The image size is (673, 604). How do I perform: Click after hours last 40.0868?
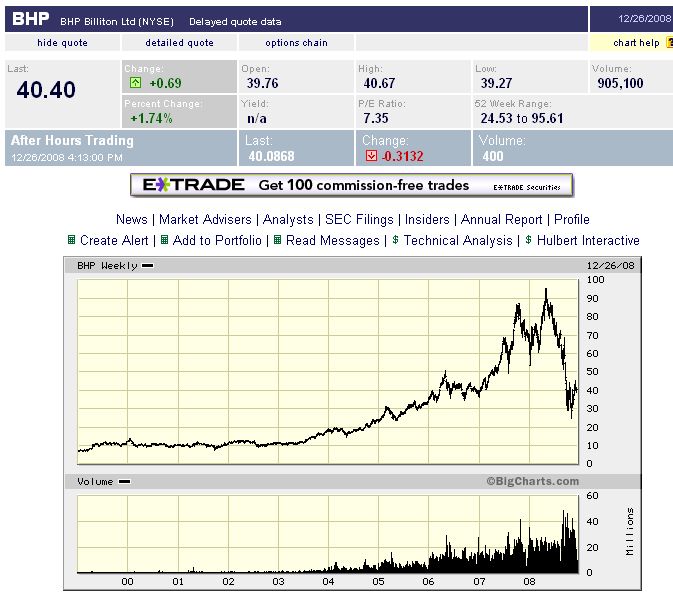point(271,156)
